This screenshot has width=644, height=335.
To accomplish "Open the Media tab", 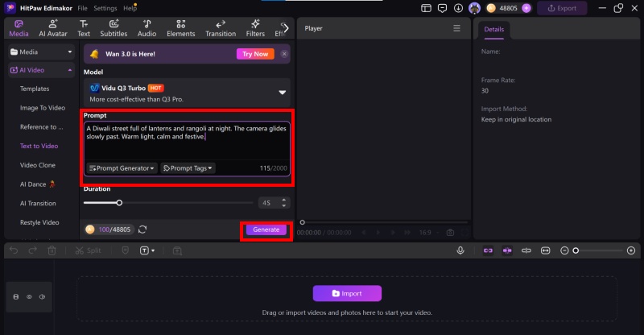I will click(x=19, y=28).
